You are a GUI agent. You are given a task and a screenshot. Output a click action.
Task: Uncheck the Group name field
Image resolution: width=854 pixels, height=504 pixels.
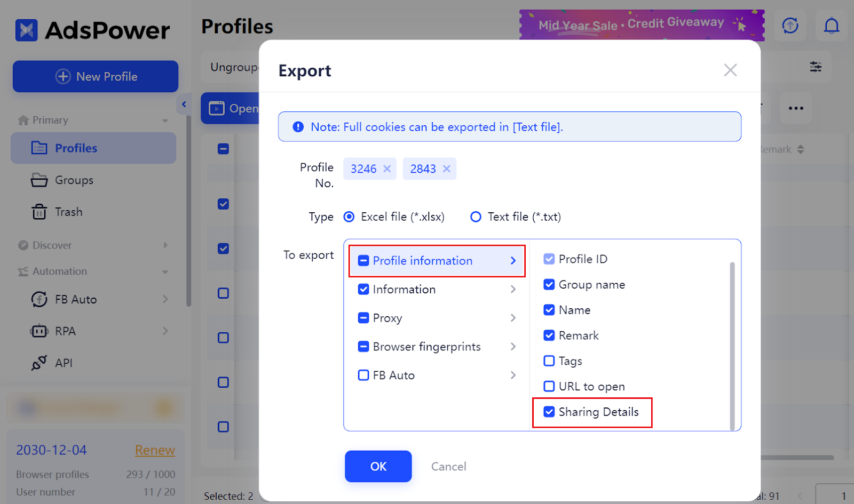[549, 284]
